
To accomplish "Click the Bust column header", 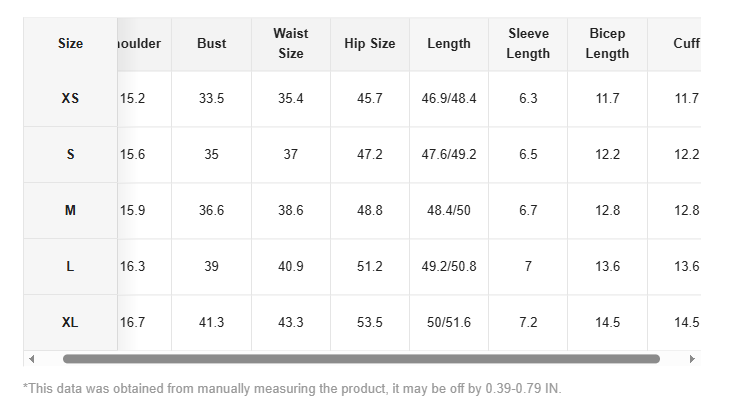I will [211, 44].
